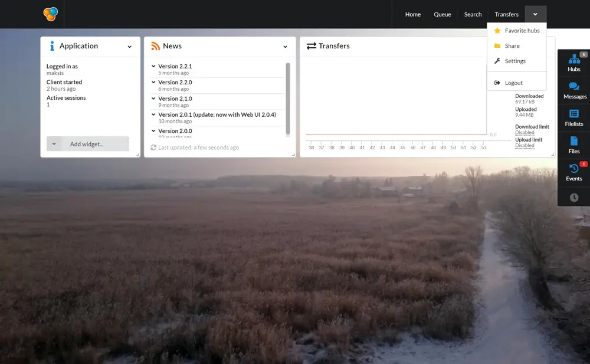Image resolution: width=590 pixels, height=364 pixels.
Task: Click the refresh icon beside Last updated
Action: tap(153, 147)
